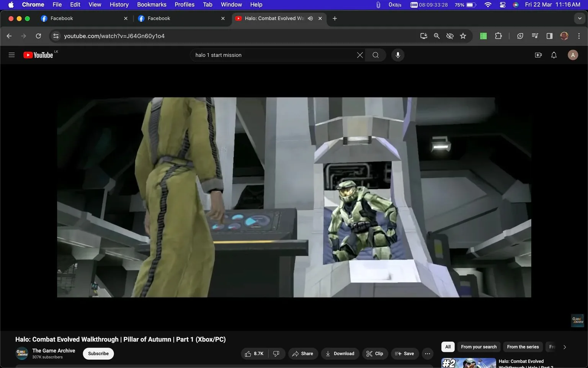This screenshot has width=588, height=368.
Task: Open the History menu
Action: (x=119, y=5)
